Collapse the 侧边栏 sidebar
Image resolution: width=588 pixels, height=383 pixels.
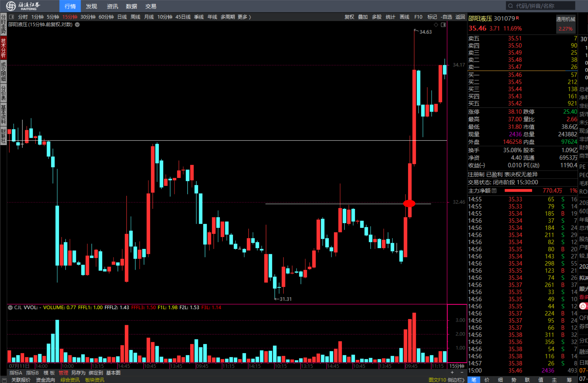[x=456, y=380]
